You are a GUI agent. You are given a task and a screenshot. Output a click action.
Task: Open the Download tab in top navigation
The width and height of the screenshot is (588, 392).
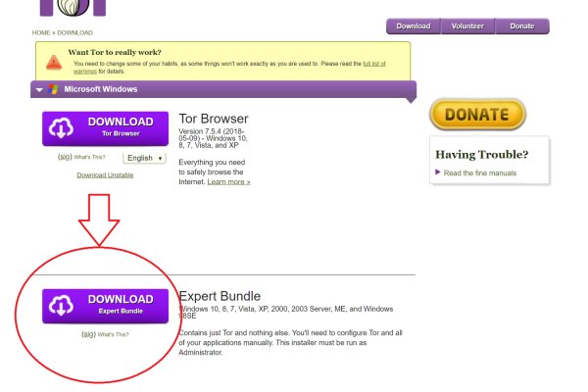[413, 26]
